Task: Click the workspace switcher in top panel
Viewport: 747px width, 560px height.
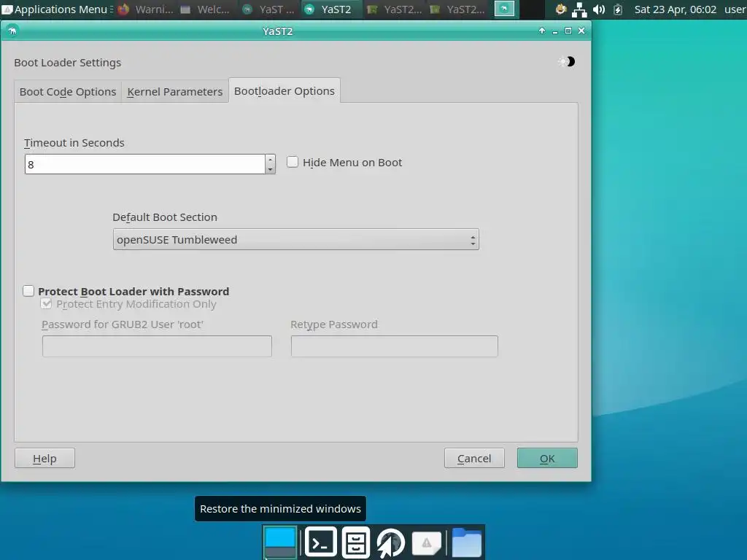Action: 504,9
